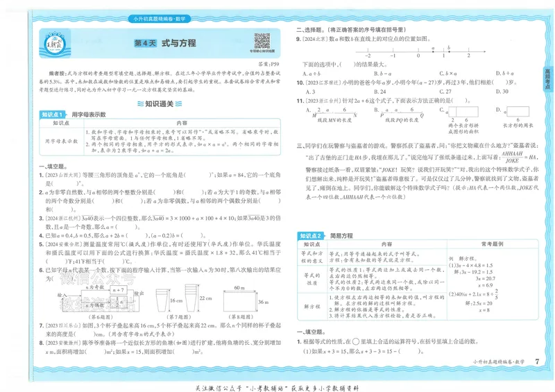Viewport: 555px width, 392px height.
Task: Click the QR code beside the chapter title
Action: [x=262, y=41]
